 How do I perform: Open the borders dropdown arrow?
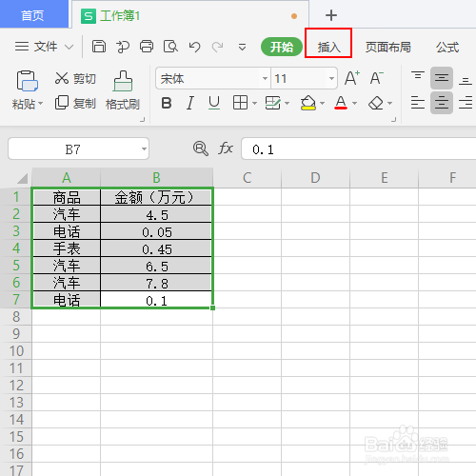click(x=254, y=103)
